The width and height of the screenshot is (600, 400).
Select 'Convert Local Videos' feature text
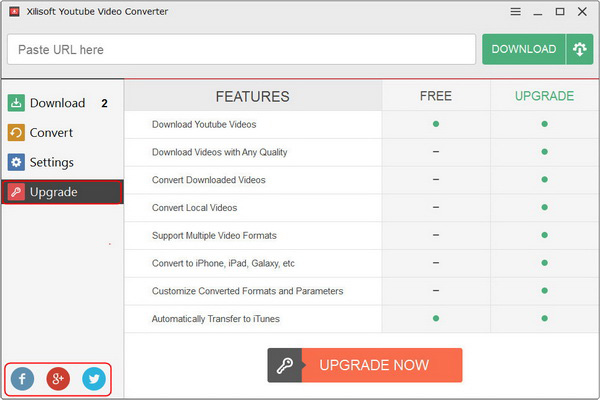[x=194, y=208]
